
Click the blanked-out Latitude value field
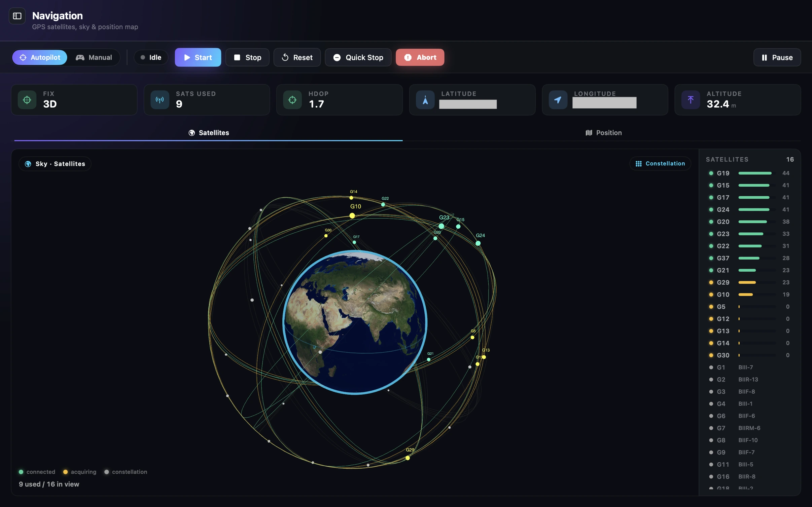pos(468,104)
